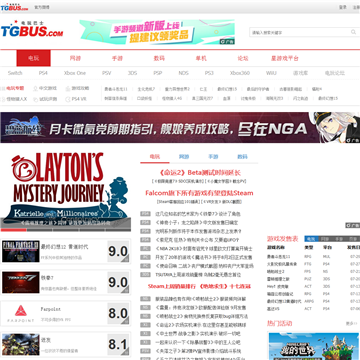
Task: Open the 热门活动 section title
Action: [280, 323]
